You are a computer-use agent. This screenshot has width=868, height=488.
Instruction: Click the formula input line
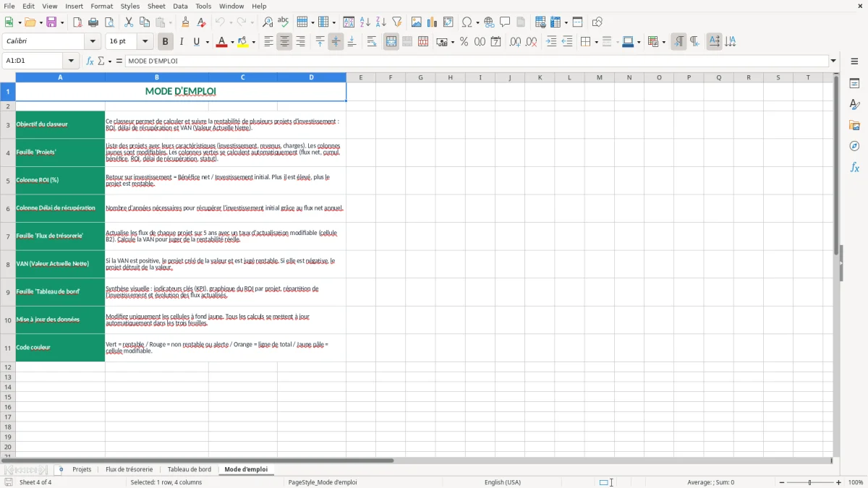[477, 61]
